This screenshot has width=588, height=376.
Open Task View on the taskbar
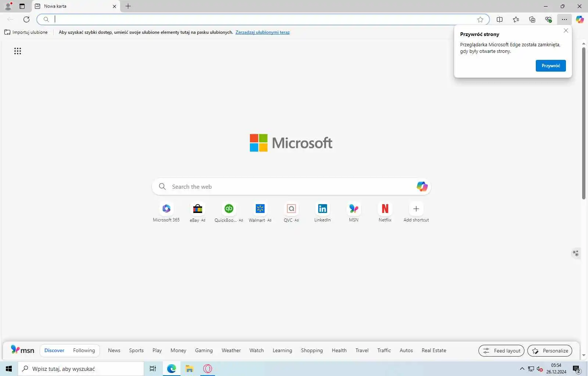tap(153, 369)
